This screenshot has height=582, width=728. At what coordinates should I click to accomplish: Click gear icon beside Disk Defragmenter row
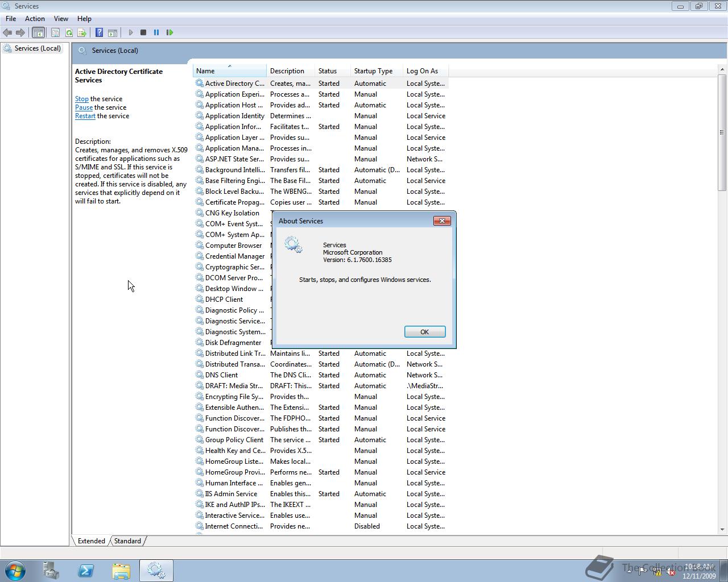tap(200, 342)
